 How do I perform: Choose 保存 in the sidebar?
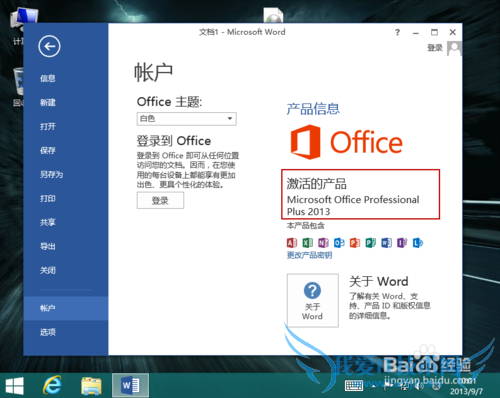coord(48,150)
